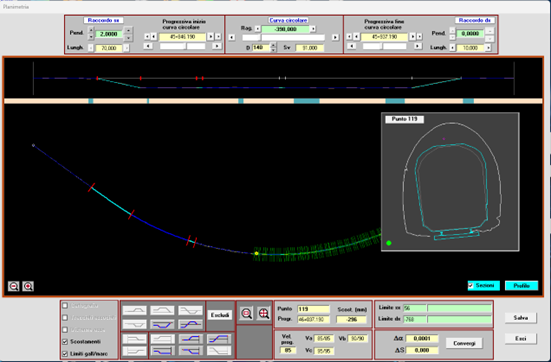This screenshot has width=551, height=362.
Task: Toggle the Sezioni checkbox
Action: click(x=471, y=285)
